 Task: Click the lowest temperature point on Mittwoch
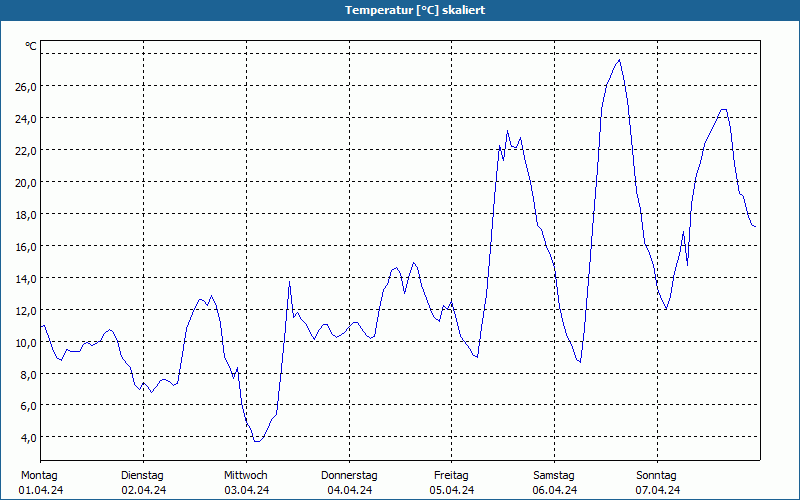tap(257, 441)
